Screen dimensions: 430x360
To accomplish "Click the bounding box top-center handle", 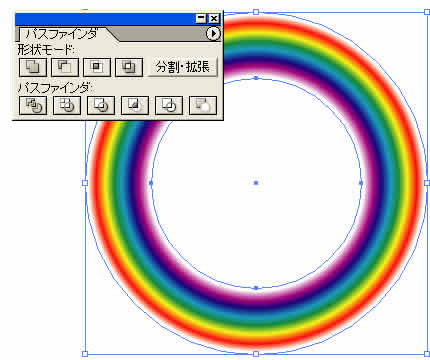I will point(256,12).
